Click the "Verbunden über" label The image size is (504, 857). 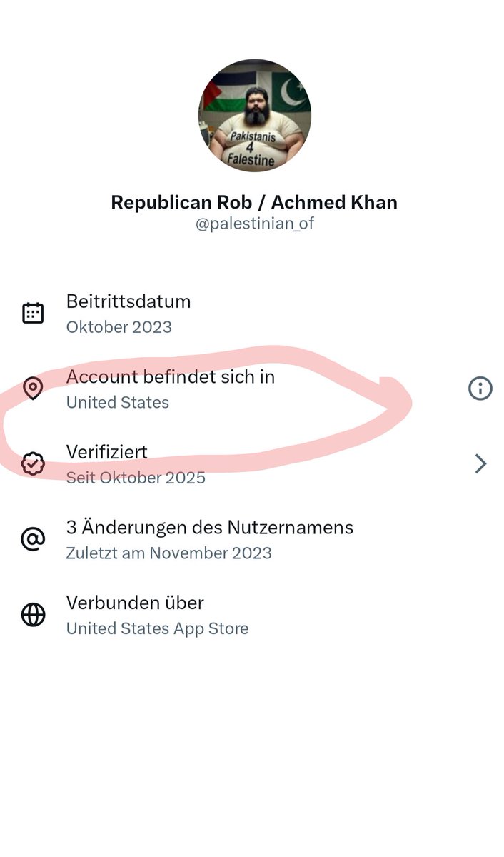pyautogui.click(x=135, y=603)
